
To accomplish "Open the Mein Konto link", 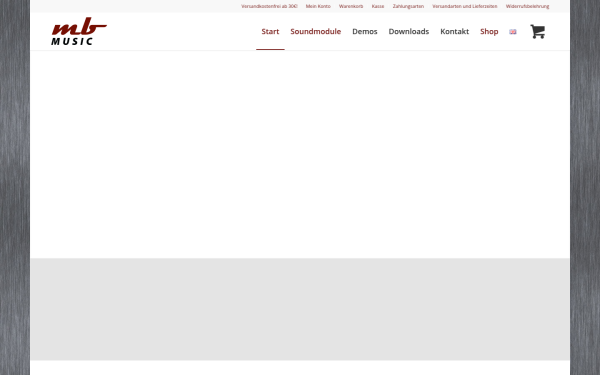I will click(318, 6).
